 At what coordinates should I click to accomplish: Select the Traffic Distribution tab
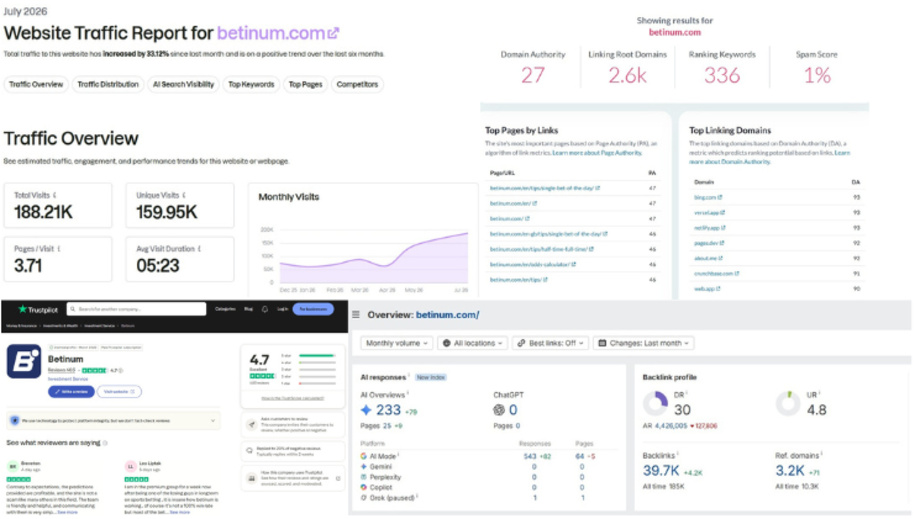point(108,84)
